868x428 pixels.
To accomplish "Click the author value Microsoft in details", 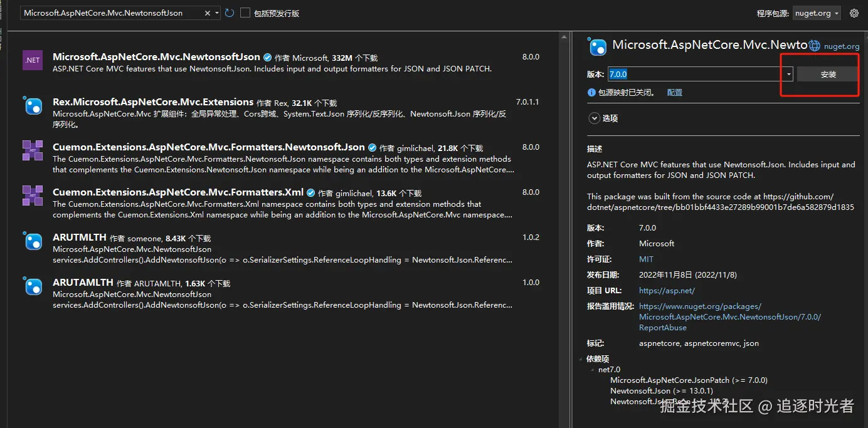I will [657, 243].
